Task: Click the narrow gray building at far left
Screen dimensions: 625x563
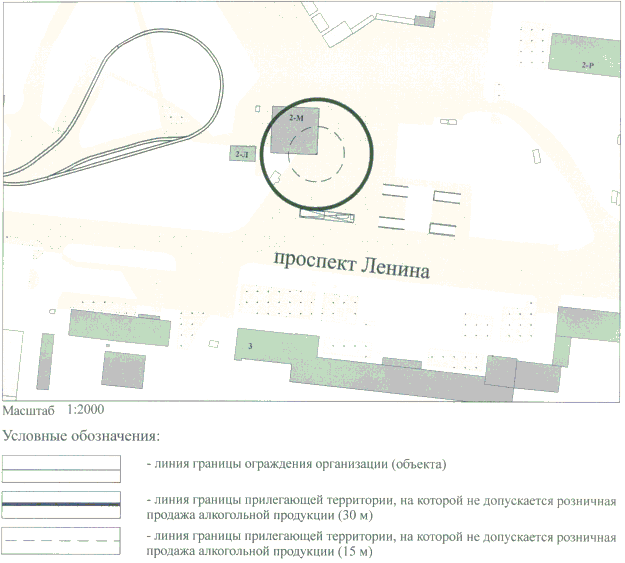Action: tap(43, 363)
